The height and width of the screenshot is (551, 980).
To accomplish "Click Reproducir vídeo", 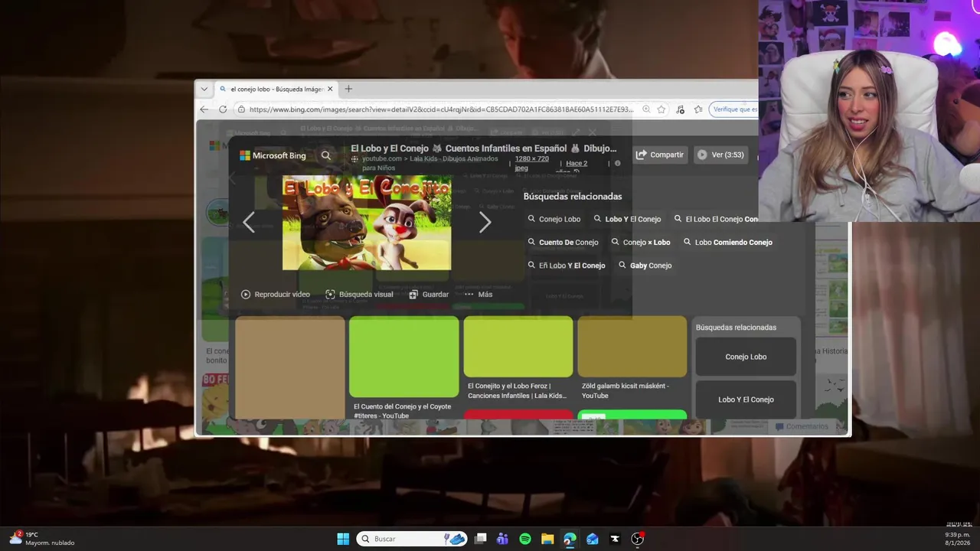I will coord(276,295).
